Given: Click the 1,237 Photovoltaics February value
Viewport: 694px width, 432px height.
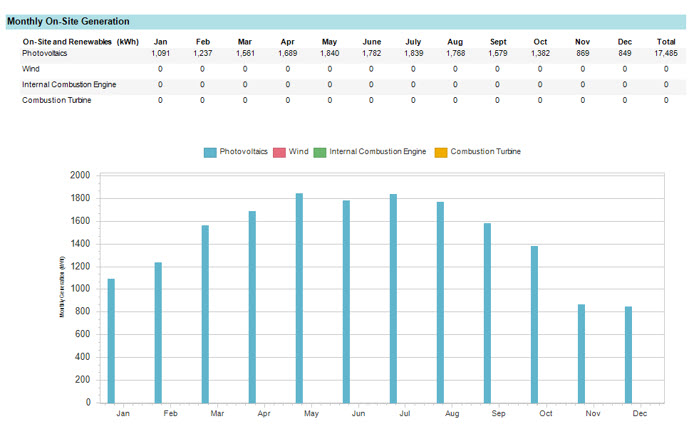Looking at the screenshot, I should pyautogui.click(x=203, y=53).
